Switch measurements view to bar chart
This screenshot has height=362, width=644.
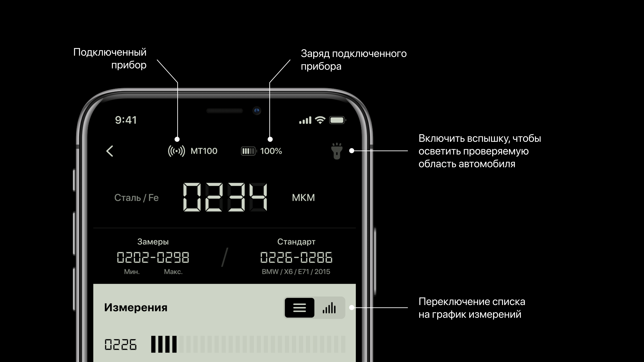click(x=329, y=308)
